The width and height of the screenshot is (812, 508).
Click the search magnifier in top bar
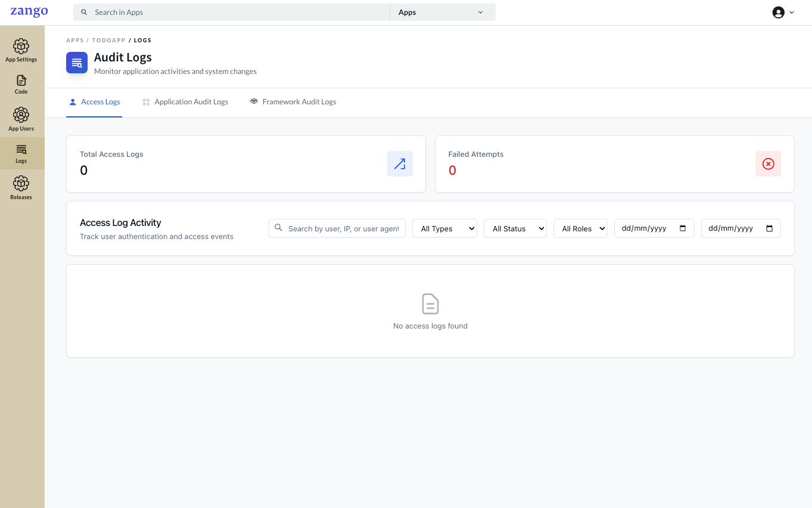[84, 12]
